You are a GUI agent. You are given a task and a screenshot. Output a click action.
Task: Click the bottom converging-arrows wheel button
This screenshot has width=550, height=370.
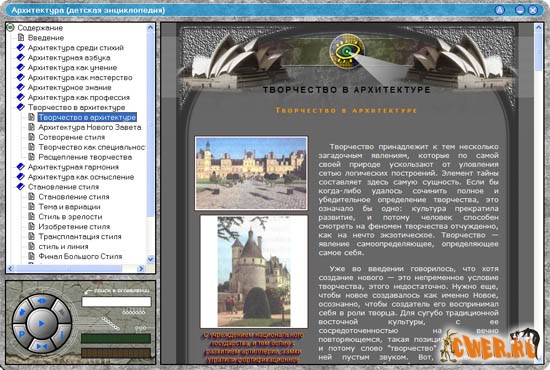pyautogui.click(x=42, y=347)
